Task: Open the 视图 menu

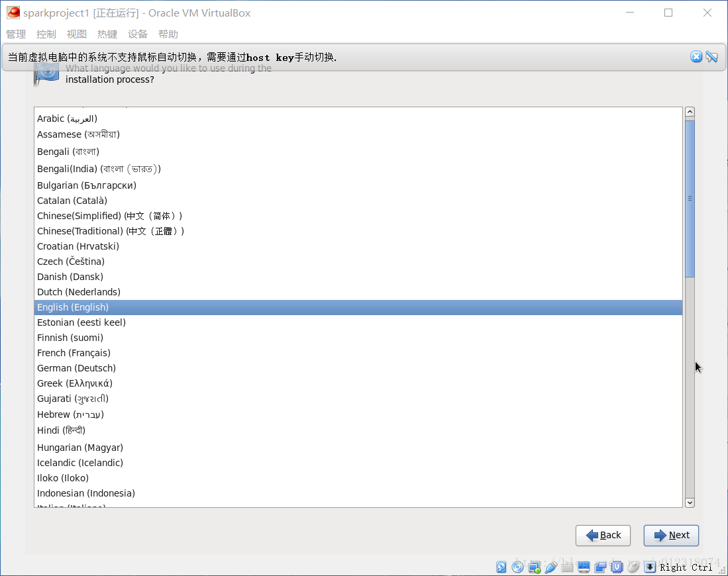Action: click(77, 34)
